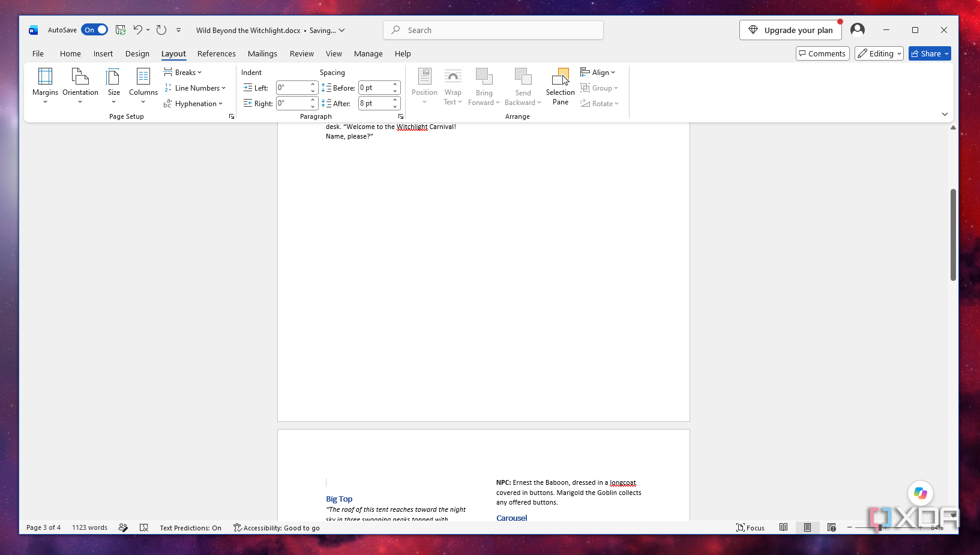Expand the Align dropdown
This screenshot has width=980, height=555.
[598, 73]
